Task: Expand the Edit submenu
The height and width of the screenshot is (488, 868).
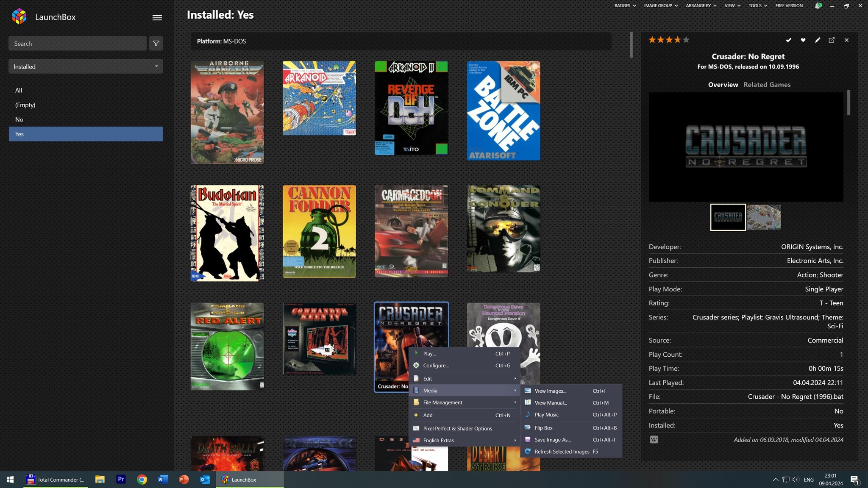Action: click(x=465, y=379)
